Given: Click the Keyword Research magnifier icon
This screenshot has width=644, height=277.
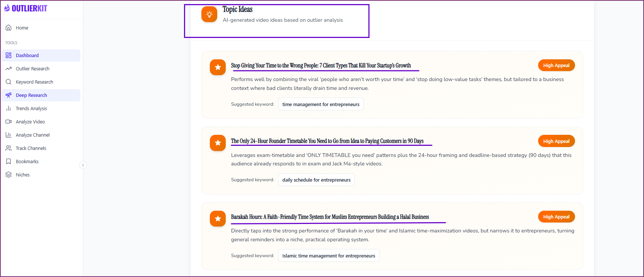Looking at the screenshot, I should point(8,82).
